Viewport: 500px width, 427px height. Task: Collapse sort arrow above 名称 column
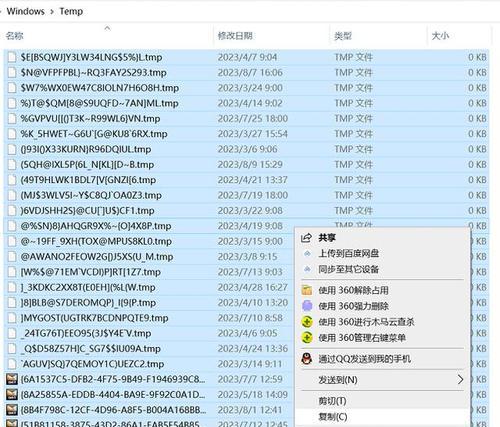click(x=107, y=28)
